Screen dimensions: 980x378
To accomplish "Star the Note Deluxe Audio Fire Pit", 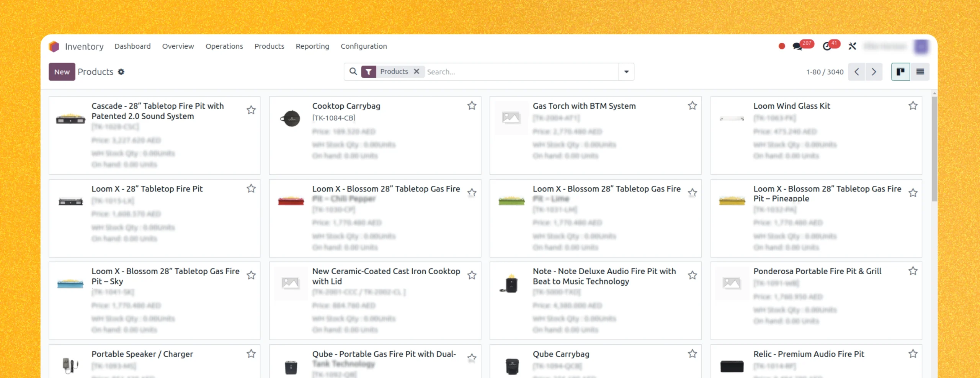I will point(692,275).
